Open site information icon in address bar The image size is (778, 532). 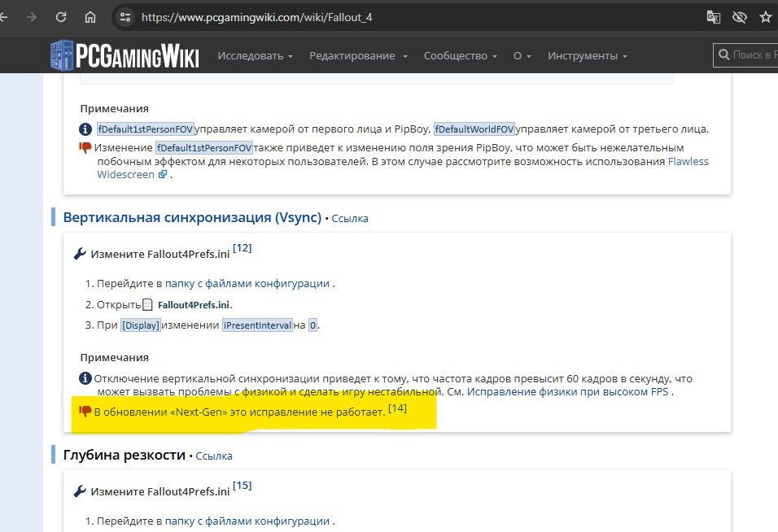[x=125, y=16]
